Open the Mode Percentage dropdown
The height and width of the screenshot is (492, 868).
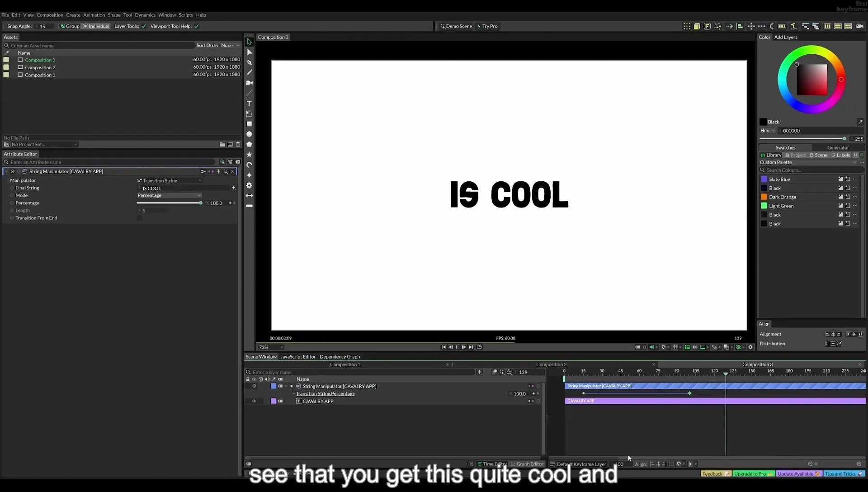tap(169, 195)
